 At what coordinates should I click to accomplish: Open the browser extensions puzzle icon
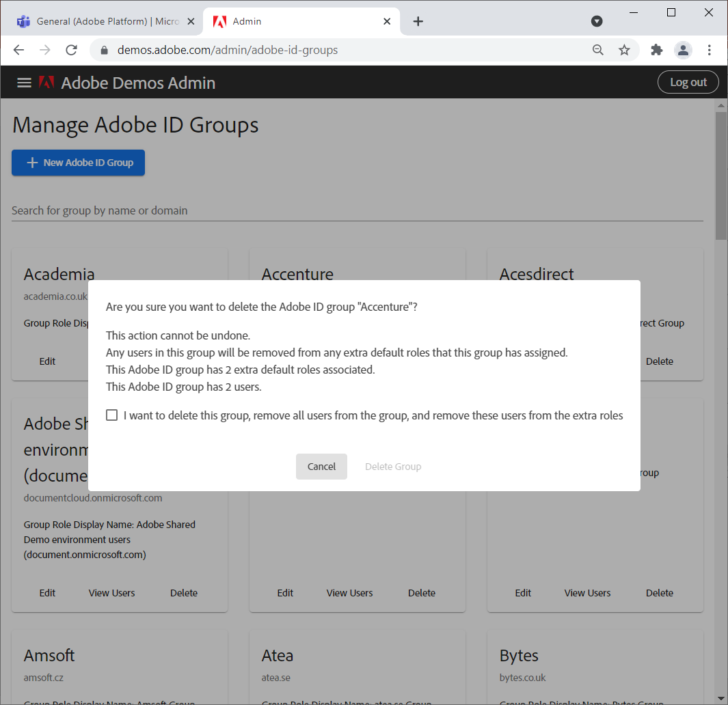pos(656,50)
